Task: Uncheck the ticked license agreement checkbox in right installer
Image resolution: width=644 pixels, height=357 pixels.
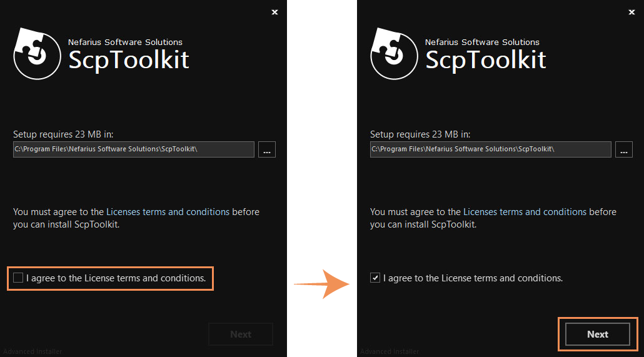Action: click(x=375, y=278)
